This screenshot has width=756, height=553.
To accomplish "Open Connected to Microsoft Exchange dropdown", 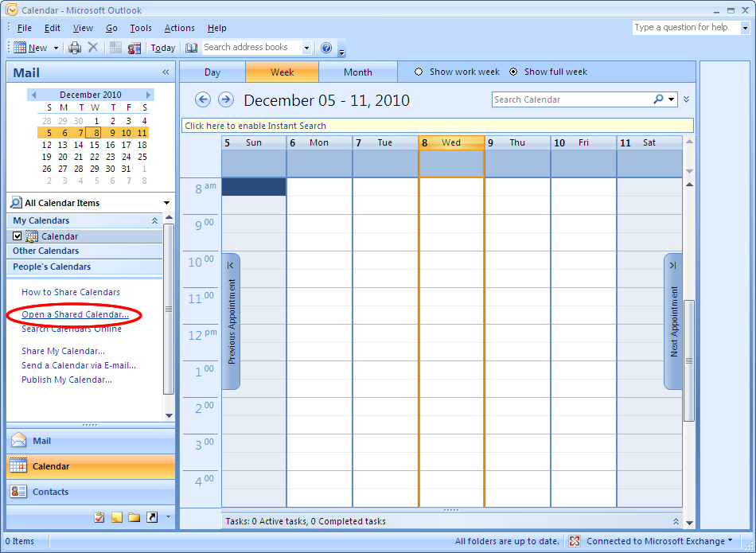I will click(730, 540).
